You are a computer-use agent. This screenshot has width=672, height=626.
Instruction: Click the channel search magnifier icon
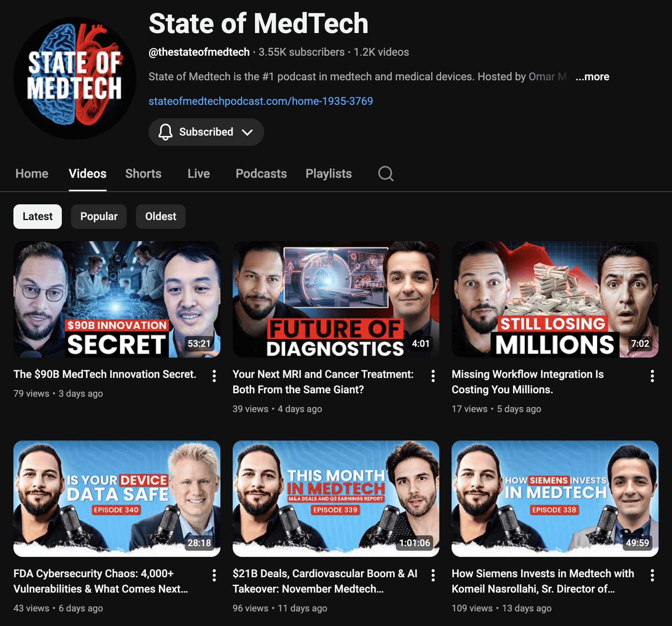386,174
